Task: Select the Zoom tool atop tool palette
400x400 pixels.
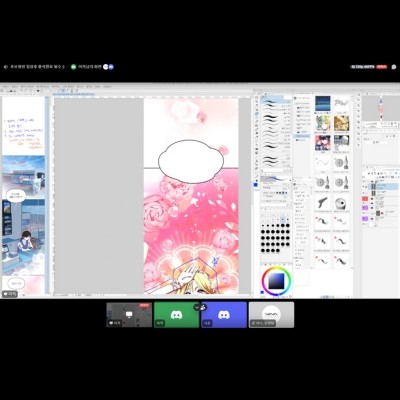Action: click(257, 98)
